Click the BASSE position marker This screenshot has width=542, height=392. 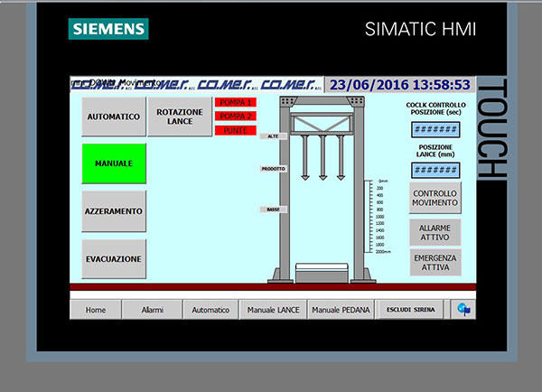(x=273, y=210)
